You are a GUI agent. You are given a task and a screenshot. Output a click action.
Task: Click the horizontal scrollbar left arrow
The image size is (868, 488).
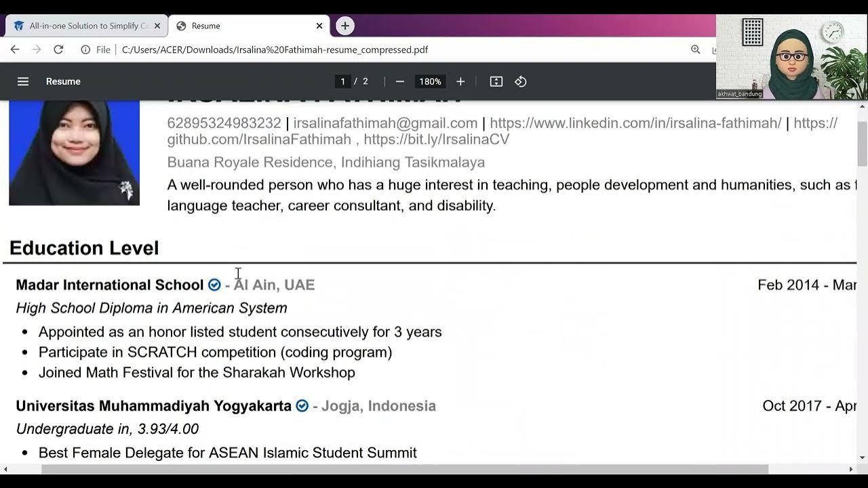pos(5,469)
